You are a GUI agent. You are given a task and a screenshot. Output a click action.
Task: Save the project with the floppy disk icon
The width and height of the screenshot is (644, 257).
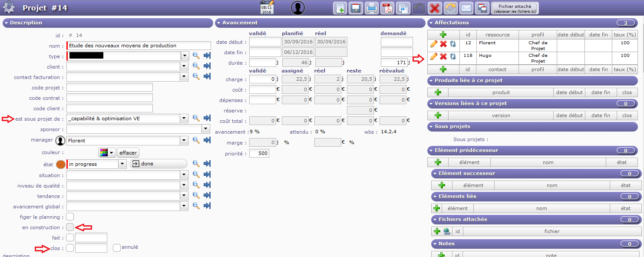coord(356,8)
